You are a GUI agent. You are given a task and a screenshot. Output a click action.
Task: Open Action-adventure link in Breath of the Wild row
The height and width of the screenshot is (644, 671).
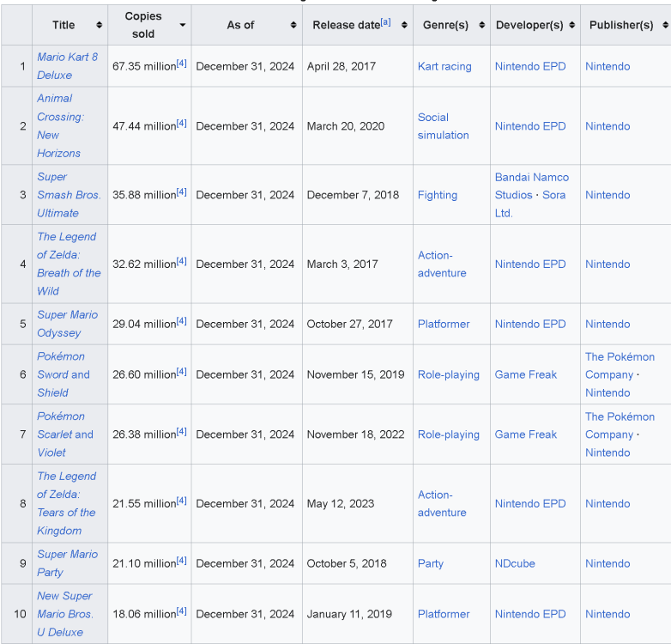coord(442,264)
